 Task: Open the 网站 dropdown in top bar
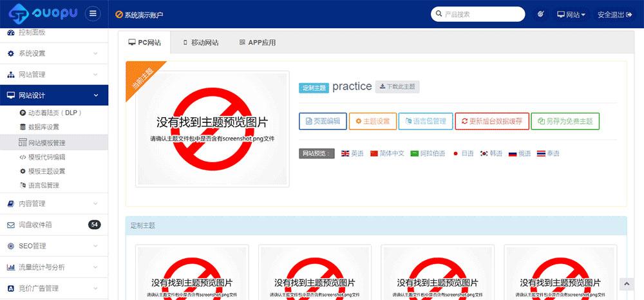tap(571, 15)
